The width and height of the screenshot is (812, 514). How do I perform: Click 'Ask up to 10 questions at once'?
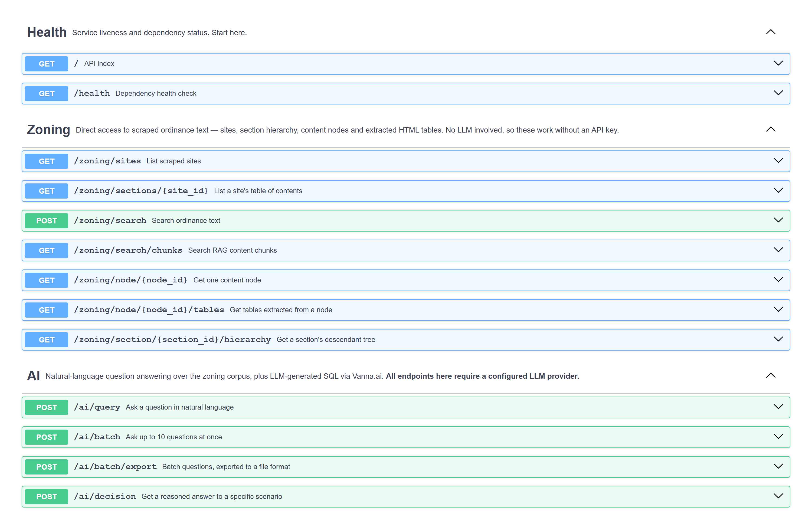(174, 437)
